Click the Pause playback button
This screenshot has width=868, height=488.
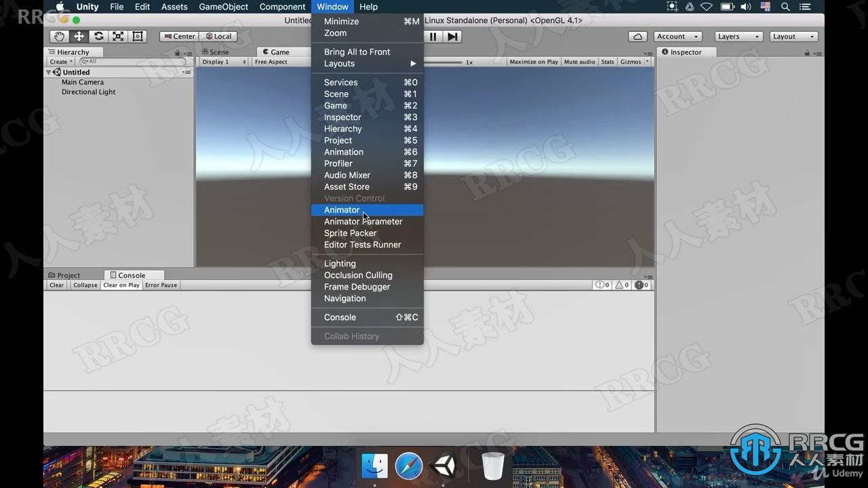click(433, 37)
